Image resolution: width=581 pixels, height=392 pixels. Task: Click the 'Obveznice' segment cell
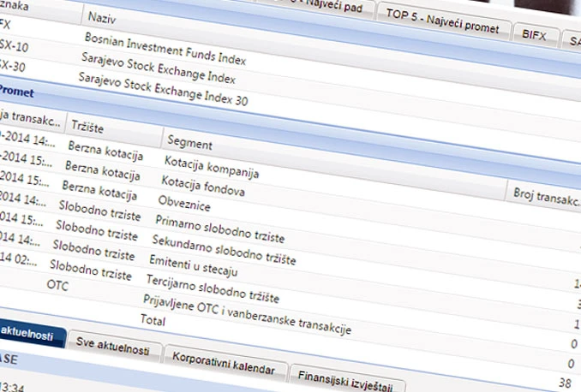[x=184, y=203]
